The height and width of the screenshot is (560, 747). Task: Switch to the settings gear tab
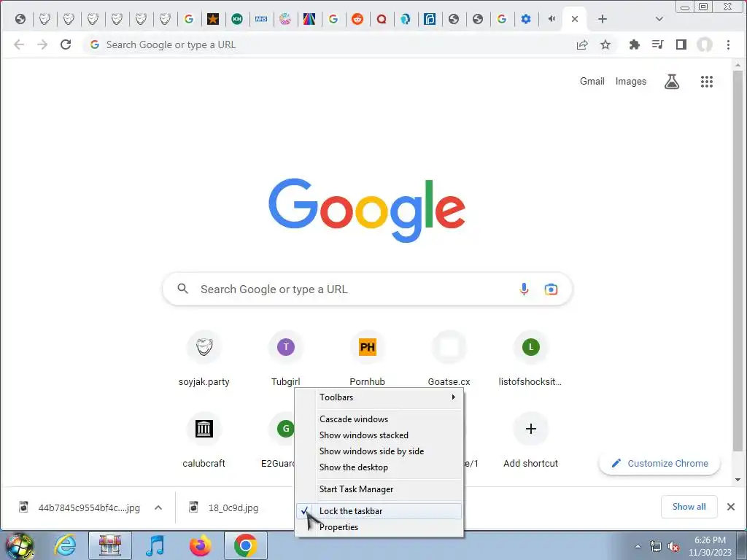pyautogui.click(x=525, y=19)
